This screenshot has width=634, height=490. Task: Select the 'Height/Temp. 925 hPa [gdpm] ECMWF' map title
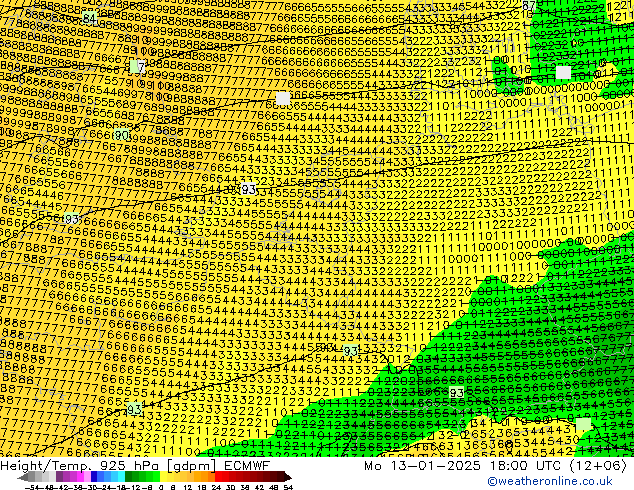click(x=135, y=465)
